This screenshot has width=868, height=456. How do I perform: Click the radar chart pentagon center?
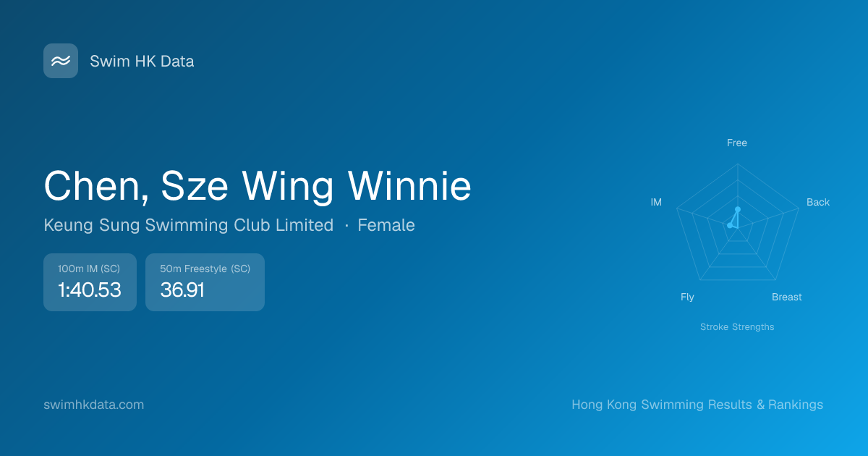pos(738,228)
